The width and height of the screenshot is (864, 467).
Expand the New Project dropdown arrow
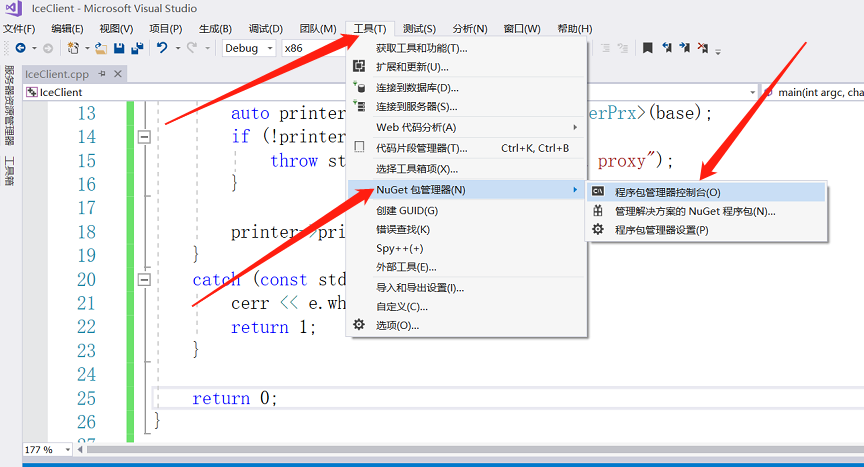pos(87,48)
